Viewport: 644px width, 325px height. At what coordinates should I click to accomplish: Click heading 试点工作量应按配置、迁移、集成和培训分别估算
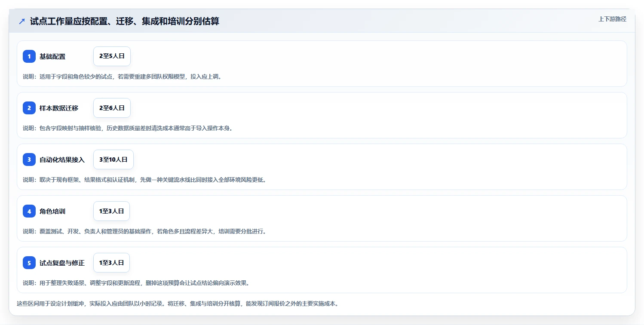[x=125, y=21]
